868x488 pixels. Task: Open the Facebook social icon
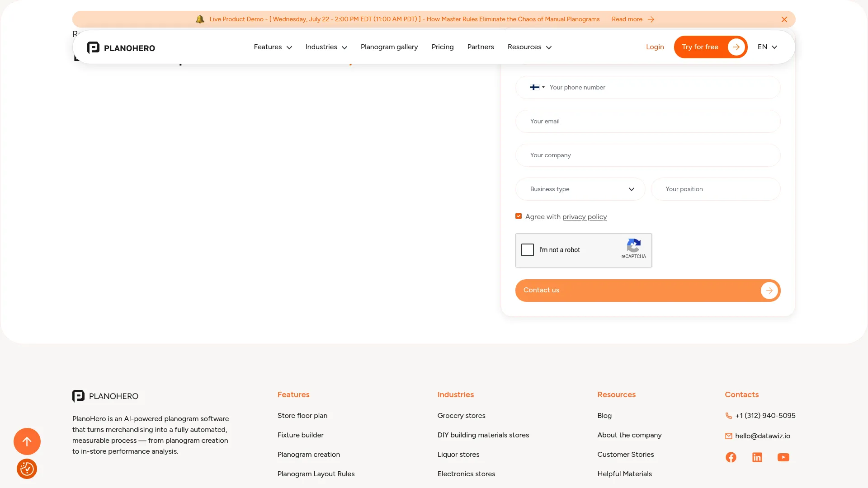731,457
